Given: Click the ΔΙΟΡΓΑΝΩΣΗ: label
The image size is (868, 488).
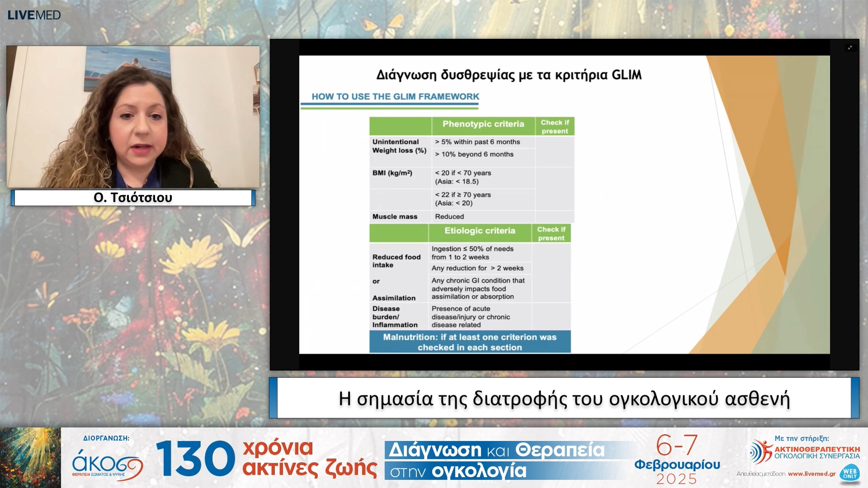Looking at the screenshot, I should pos(106,438).
